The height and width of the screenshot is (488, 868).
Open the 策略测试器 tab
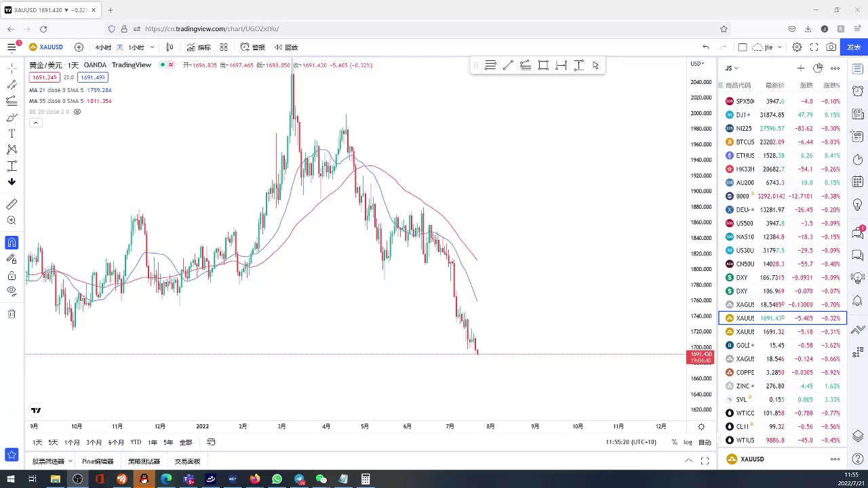(x=144, y=462)
